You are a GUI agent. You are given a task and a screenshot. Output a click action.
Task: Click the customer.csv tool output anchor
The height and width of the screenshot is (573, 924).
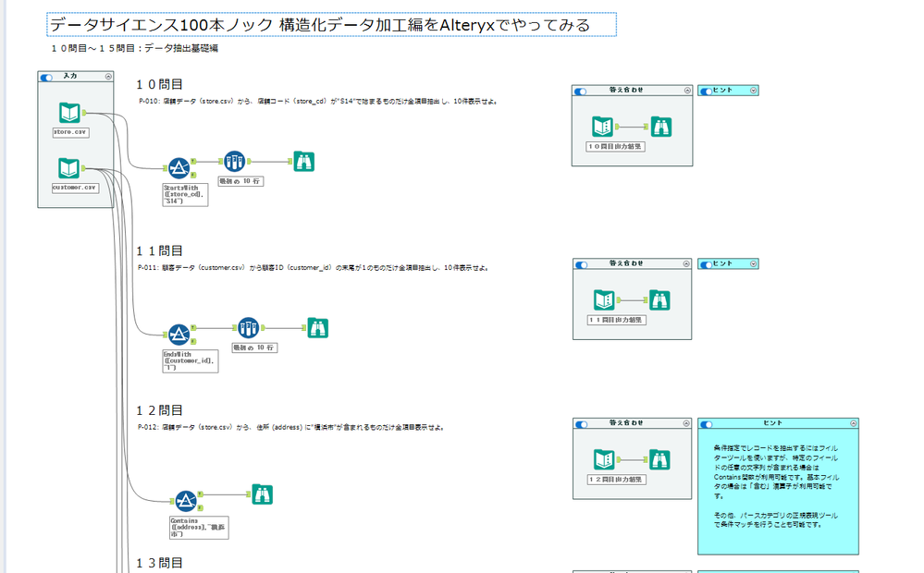coord(83,168)
